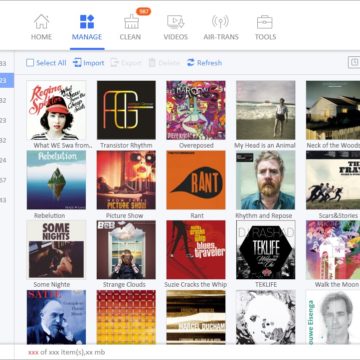
Task: Open the TOOLS tab
Action: tap(265, 27)
